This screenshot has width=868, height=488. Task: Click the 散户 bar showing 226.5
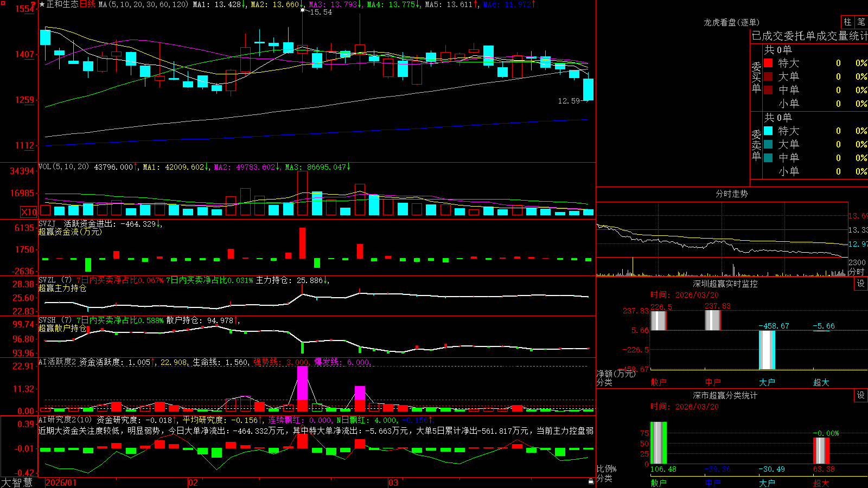658,320
